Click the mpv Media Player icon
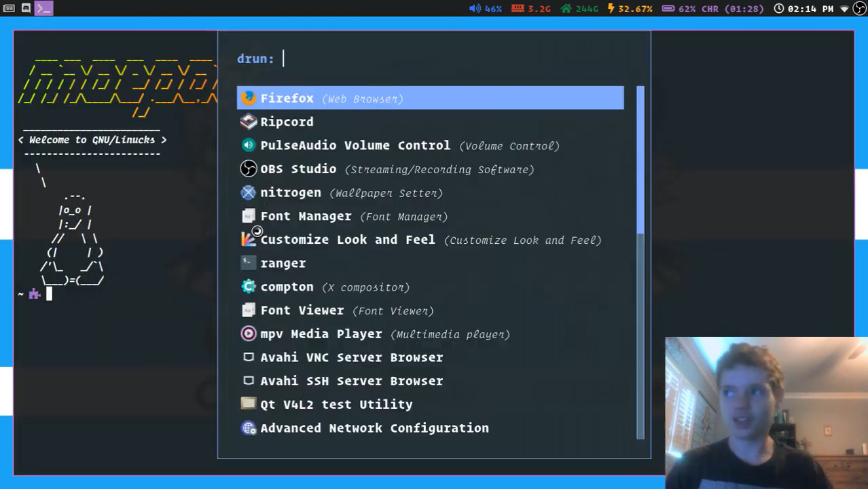Screen dimensions: 868x489 [249, 334]
